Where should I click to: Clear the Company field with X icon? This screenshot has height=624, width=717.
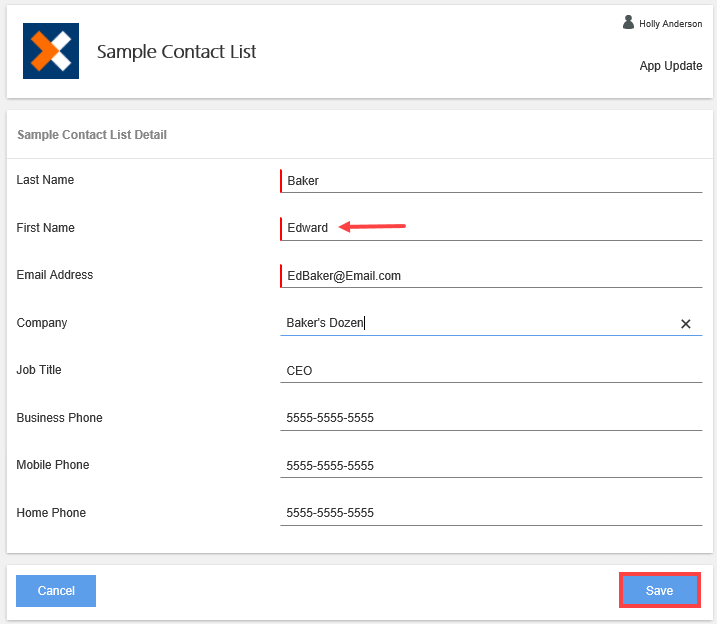click(686, 324)
